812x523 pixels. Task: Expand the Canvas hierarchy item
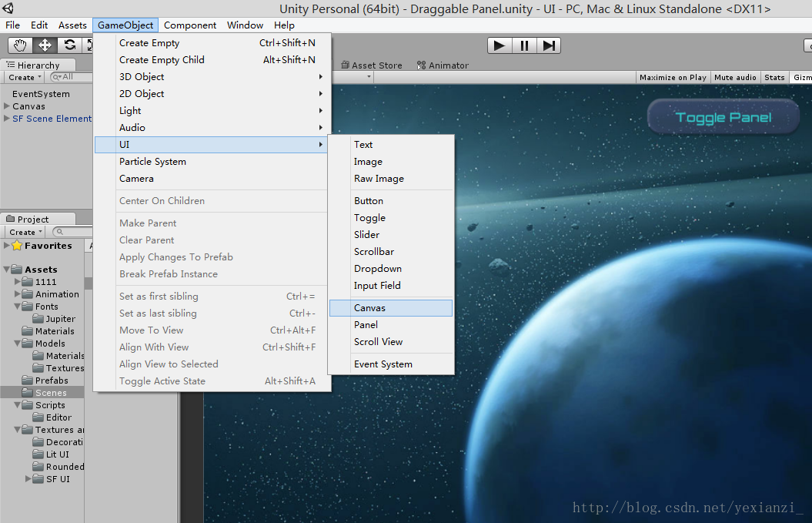(7, 106)
